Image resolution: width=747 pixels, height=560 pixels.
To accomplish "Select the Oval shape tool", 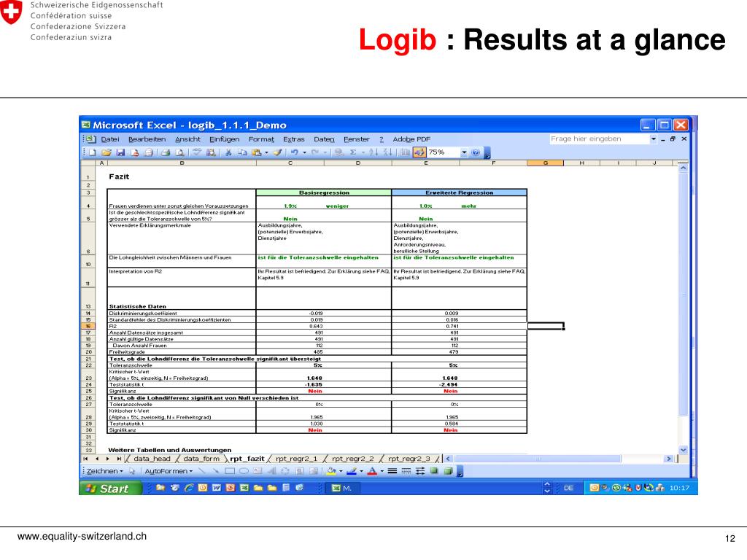I will tap(244, 471).
